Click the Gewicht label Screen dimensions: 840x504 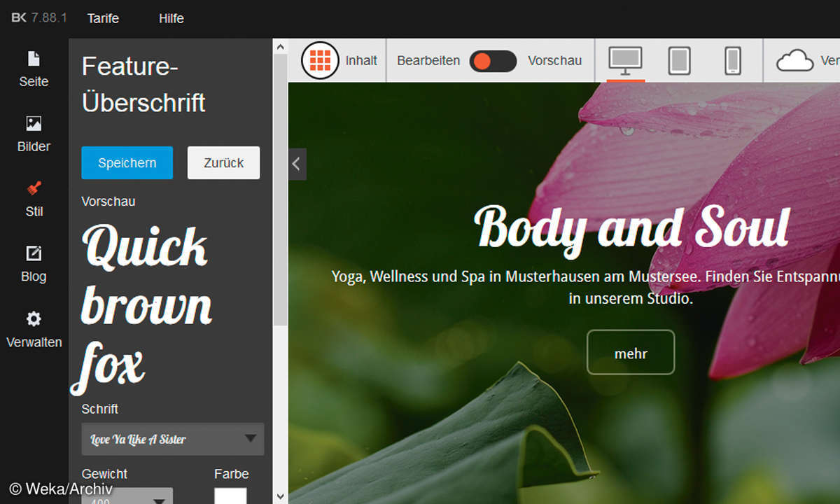click(x=104, y=474)
